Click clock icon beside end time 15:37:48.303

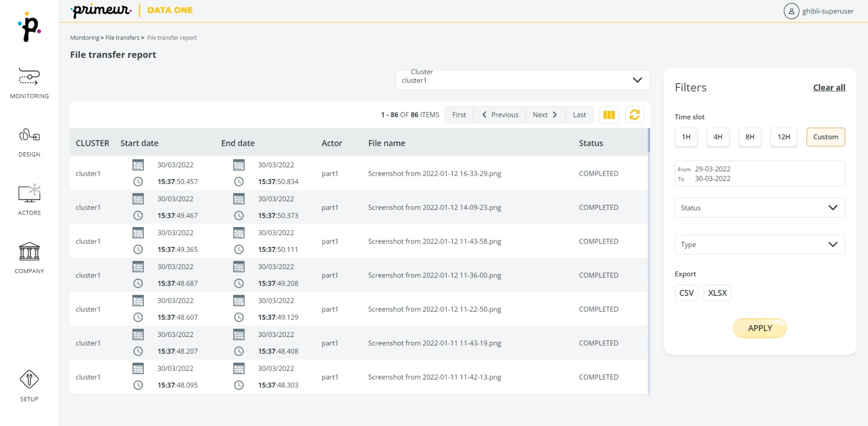[x=239, y=385]
